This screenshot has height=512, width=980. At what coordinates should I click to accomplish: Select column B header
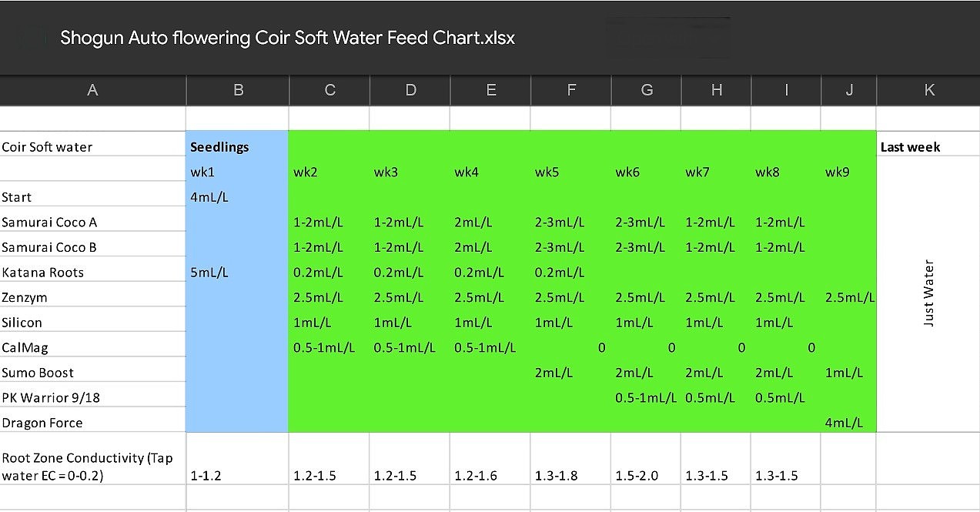(238, 90)
